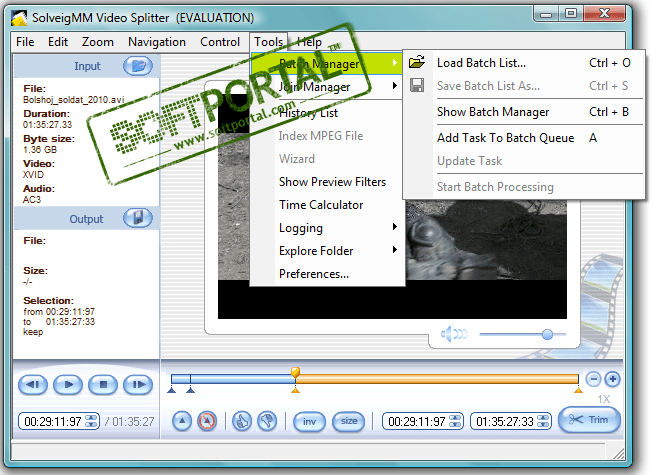Open the input file browse icon
653x475 pixels.
coord(138,66)
